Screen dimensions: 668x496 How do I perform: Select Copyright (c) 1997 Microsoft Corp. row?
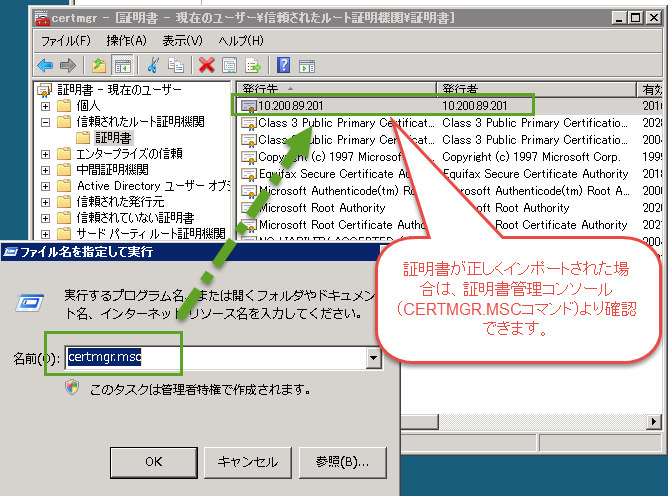point(451,157)
